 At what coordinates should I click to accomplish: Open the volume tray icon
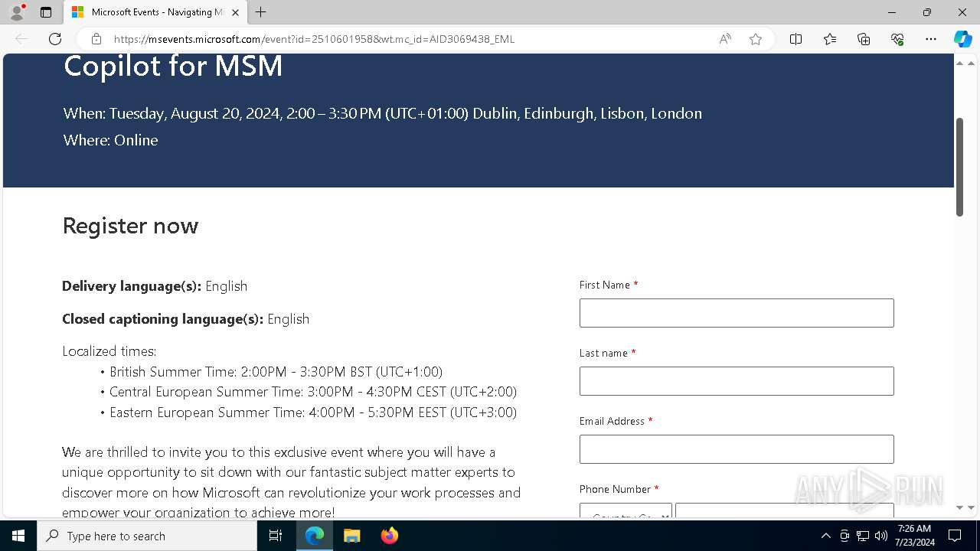point(881,536)
